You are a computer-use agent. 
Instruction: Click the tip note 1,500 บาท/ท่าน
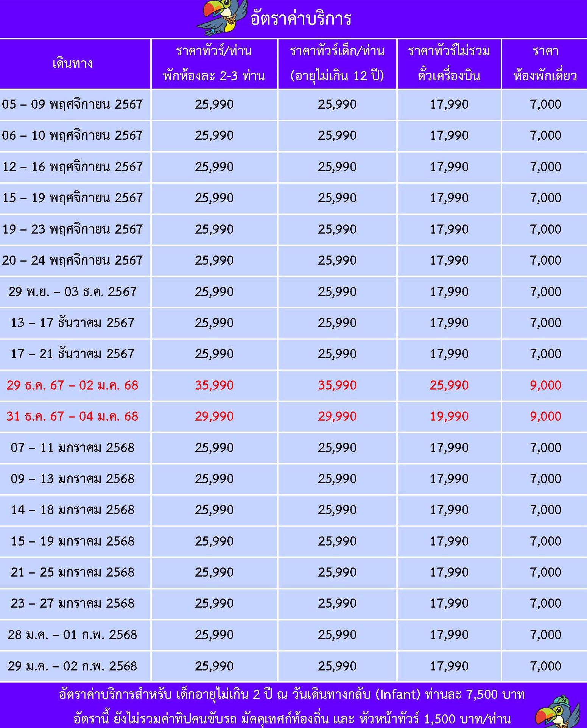(x=292, y=718)
